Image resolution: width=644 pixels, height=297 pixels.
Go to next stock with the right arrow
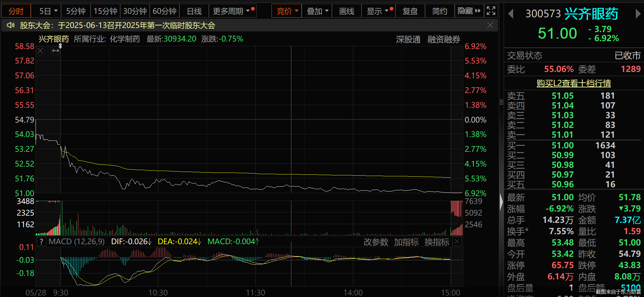point(638,14)
